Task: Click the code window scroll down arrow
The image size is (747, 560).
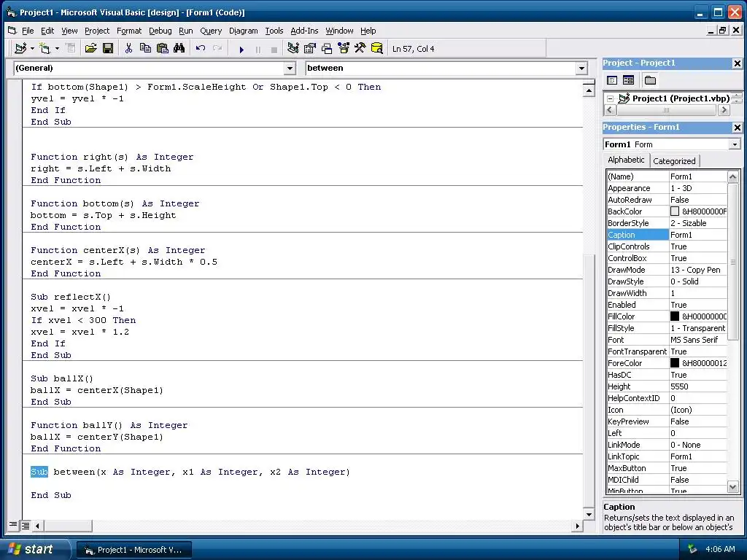Action: [x=589, y=514]
